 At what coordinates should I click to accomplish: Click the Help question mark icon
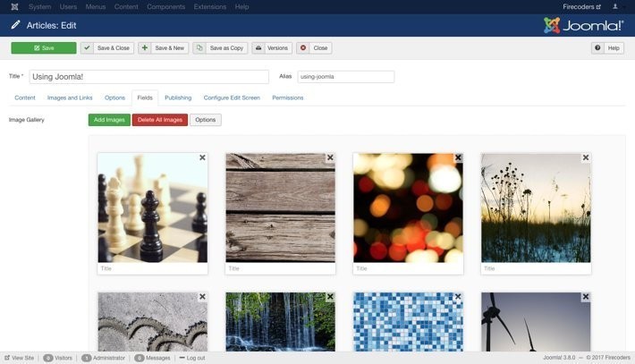[597, 47]
